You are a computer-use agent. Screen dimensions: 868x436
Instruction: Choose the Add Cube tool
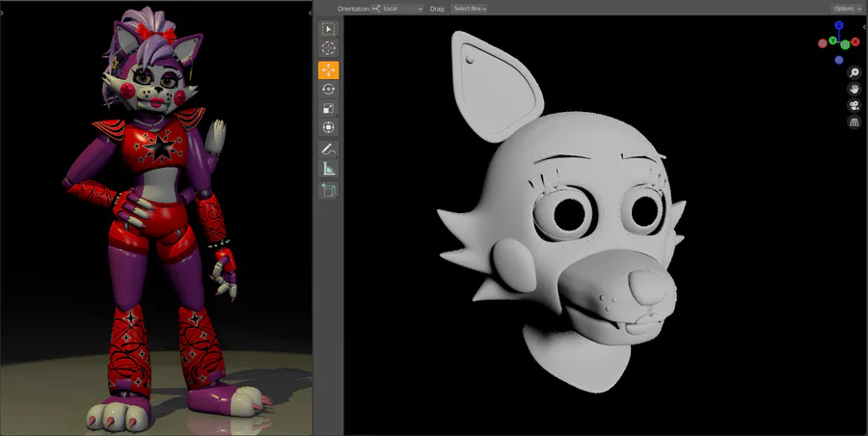point(329,190)
